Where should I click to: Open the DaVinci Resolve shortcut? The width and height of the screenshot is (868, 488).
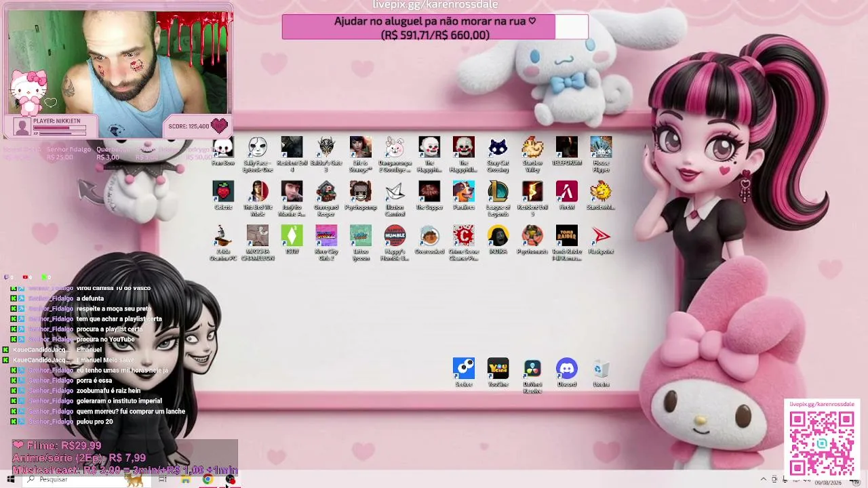click(x=532, y=376)
